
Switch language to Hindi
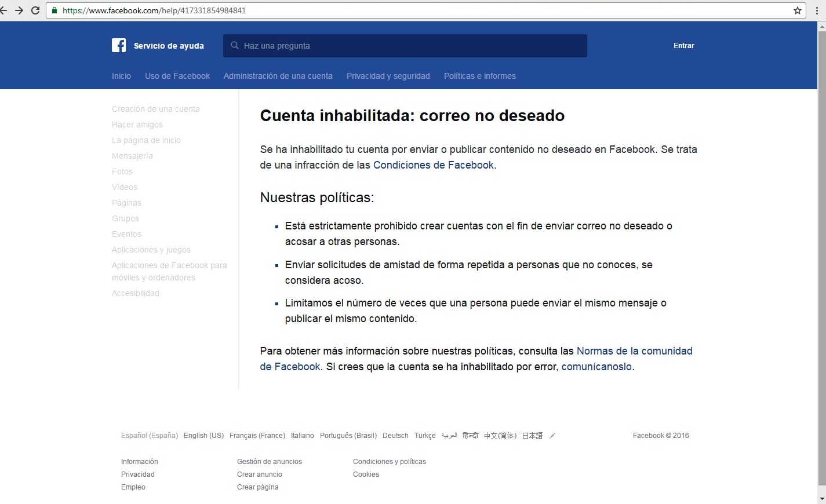coord(470,436)
